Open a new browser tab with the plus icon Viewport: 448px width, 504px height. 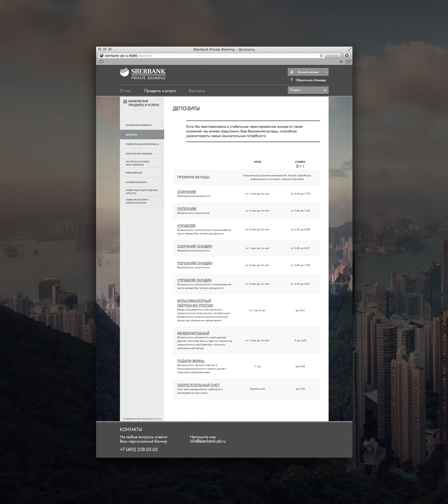pos(349,62)
